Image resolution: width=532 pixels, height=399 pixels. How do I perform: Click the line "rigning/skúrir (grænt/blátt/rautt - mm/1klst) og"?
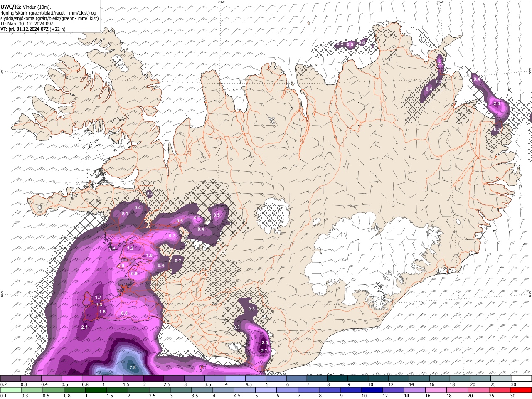[x=48, y=13]
